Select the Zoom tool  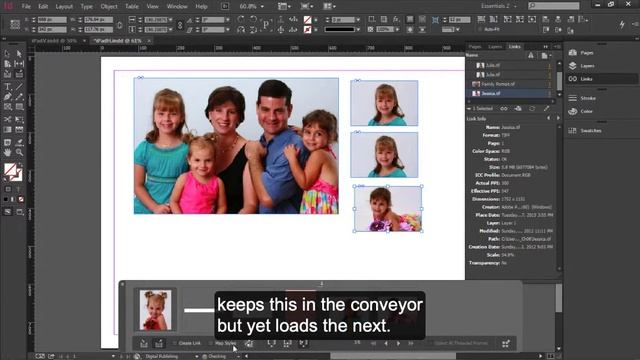[x=19, y=152]
